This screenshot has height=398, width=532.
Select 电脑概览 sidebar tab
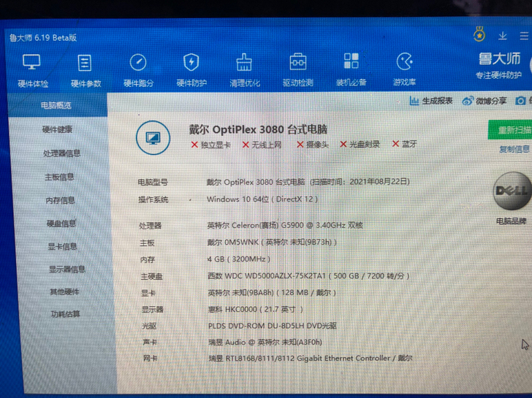(x=57, y=105)
